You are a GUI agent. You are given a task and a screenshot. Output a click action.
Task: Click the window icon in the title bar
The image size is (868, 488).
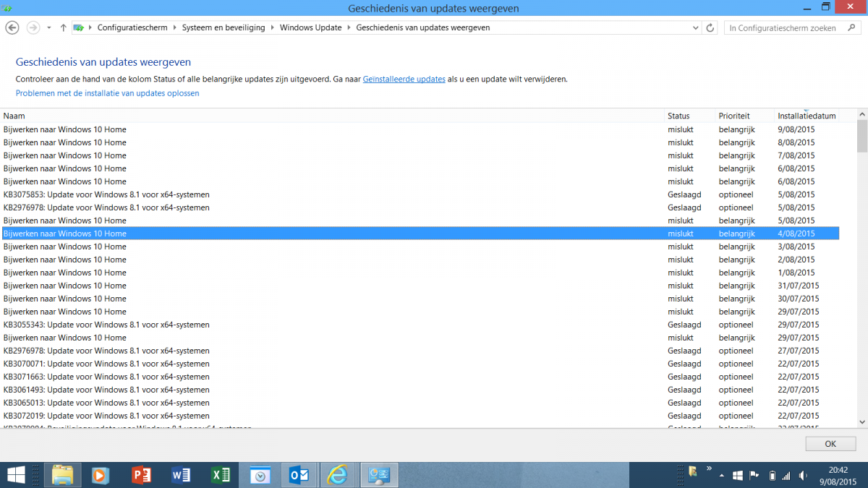tap(6, 8)
